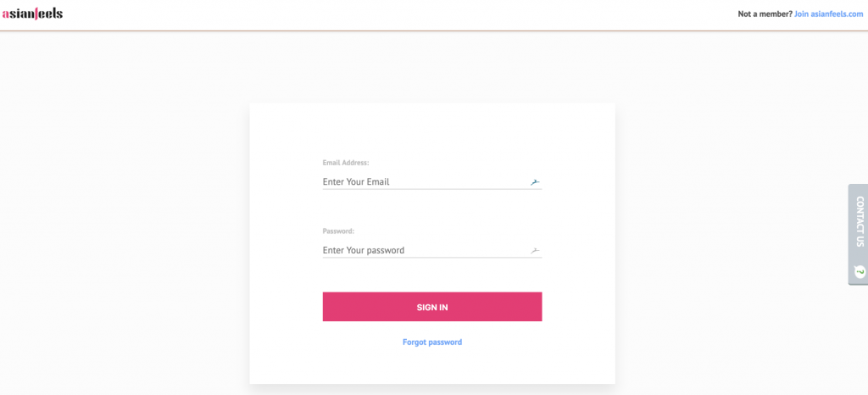Click the empty header bar area

click(x=387, y=15)
